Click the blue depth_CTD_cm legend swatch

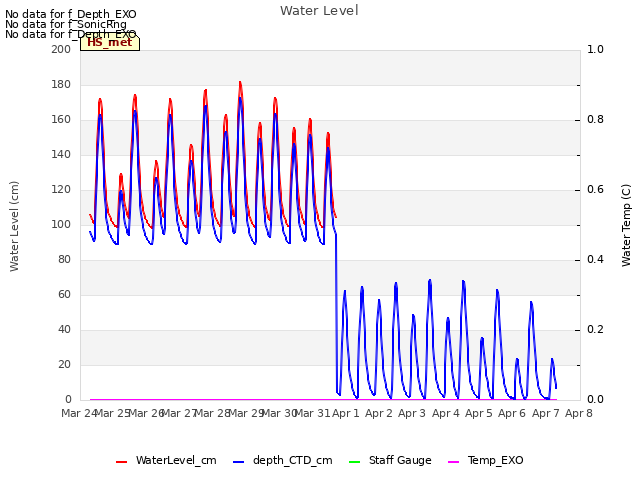click(238, 462)
